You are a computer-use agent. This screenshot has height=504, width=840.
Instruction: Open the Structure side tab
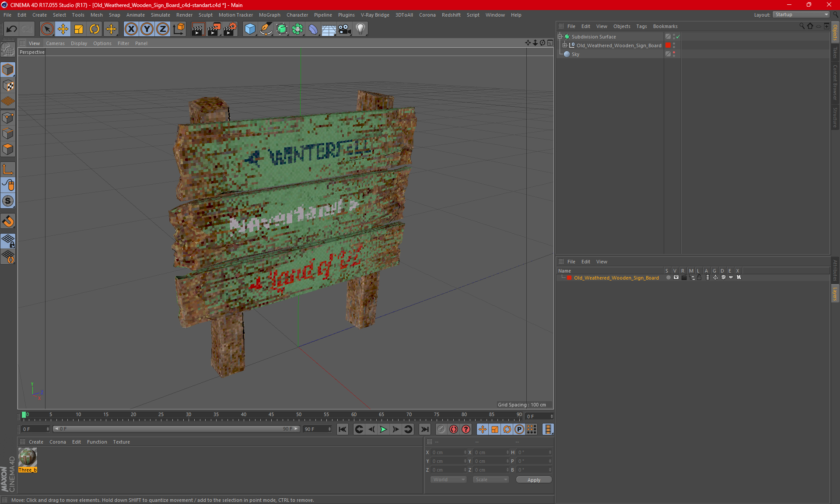[x=835, y=117]
